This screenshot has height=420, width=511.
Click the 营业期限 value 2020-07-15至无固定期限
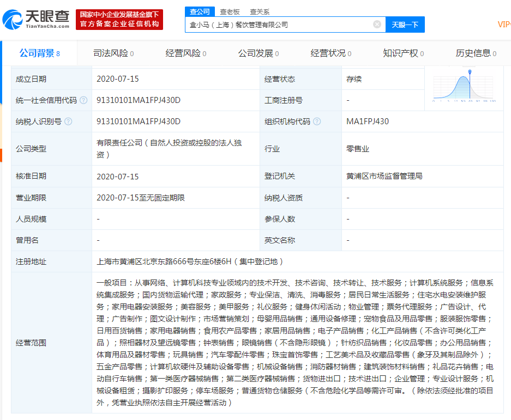pyautogui.click(x=141, y=198)
